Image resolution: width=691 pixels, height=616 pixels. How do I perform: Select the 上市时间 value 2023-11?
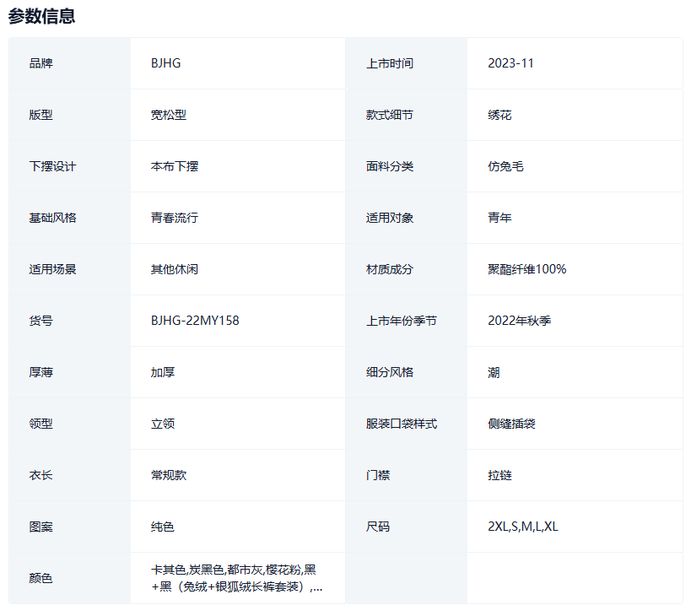point(510,63)
